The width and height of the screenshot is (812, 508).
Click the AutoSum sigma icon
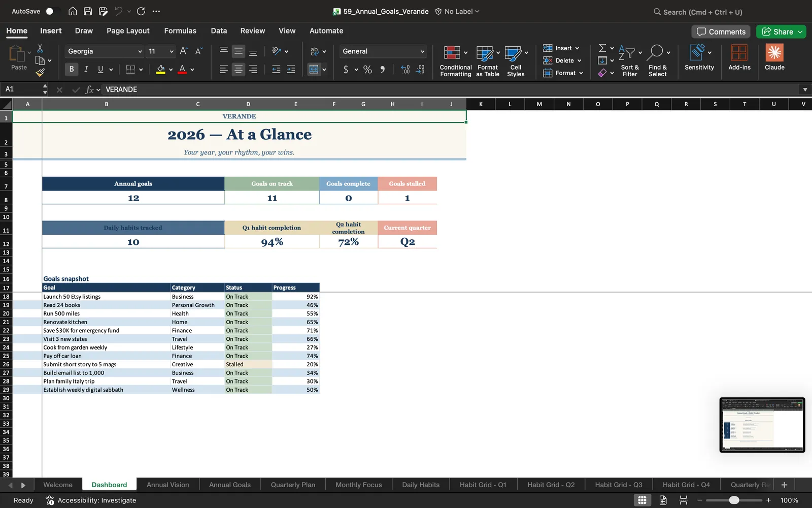[602, 48]
